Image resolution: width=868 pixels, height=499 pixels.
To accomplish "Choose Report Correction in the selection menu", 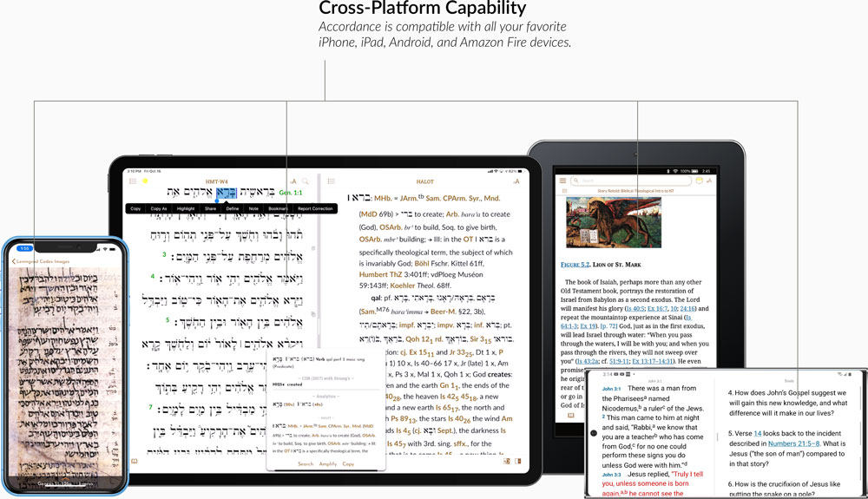I will (x=315, y=208).
